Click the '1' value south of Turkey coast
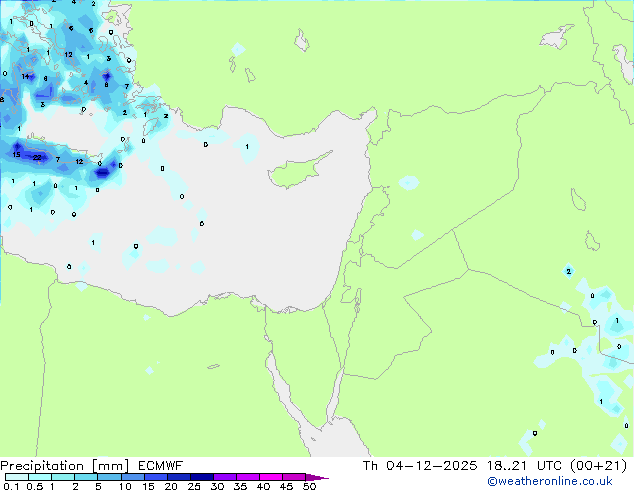Screen dimensions: 634x490 pyautogui.click(x=247, y=147)
